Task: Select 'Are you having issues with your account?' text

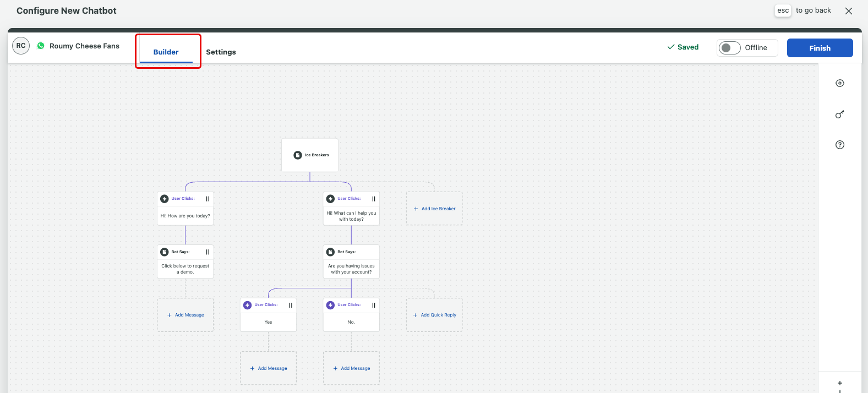Action: pos(351,269)
